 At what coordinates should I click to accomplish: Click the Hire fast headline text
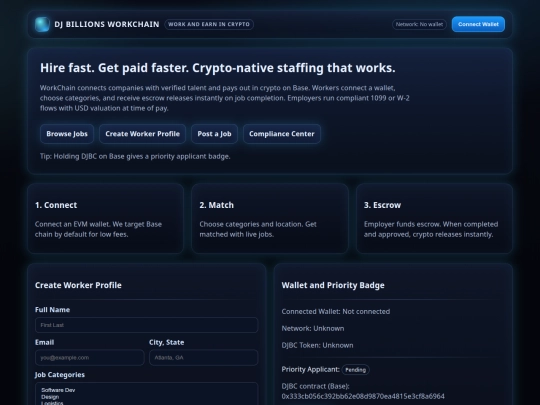coord(218,68)
